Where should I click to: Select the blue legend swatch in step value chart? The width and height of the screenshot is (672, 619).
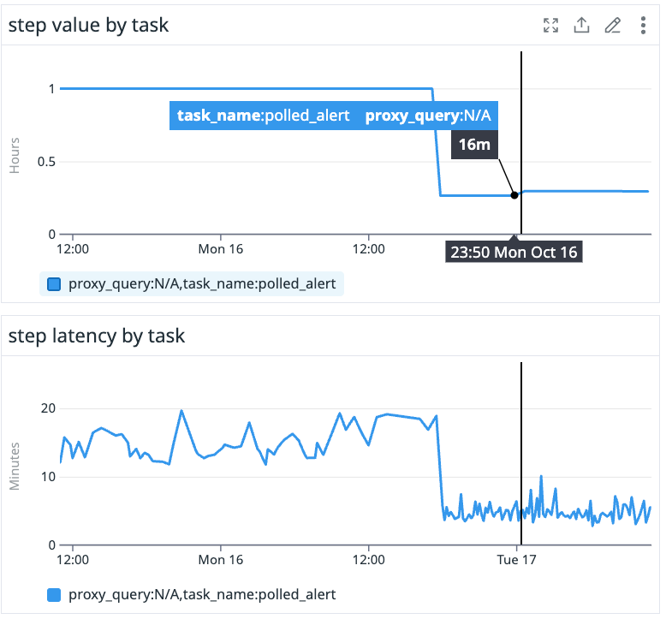[54, 284]
